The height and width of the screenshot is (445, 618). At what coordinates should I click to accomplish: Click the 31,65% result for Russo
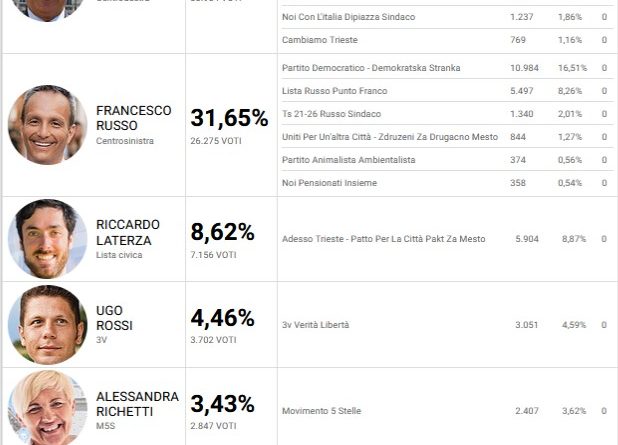(x=229, y=118)
